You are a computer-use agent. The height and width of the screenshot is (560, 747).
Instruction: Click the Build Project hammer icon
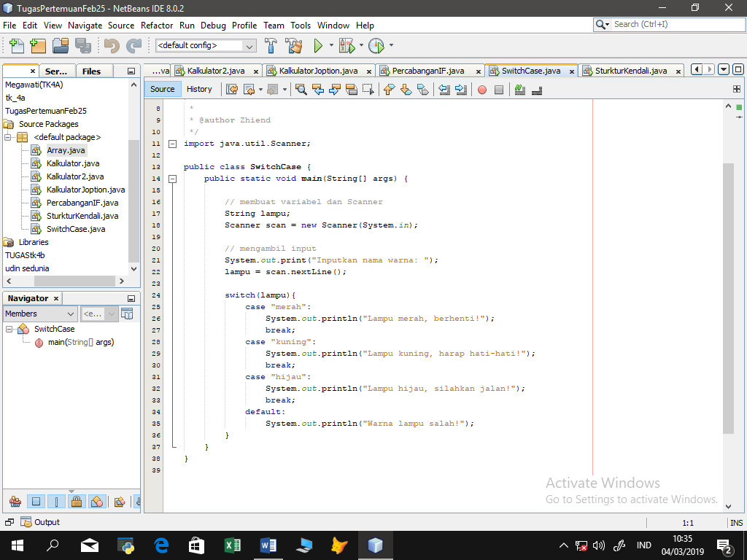[x=271, y=46]
